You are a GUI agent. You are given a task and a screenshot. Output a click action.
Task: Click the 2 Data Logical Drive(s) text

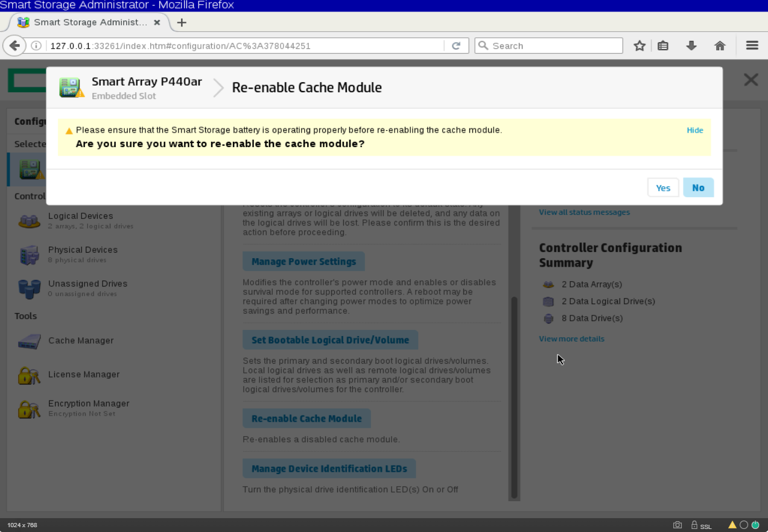coord(608,302)
